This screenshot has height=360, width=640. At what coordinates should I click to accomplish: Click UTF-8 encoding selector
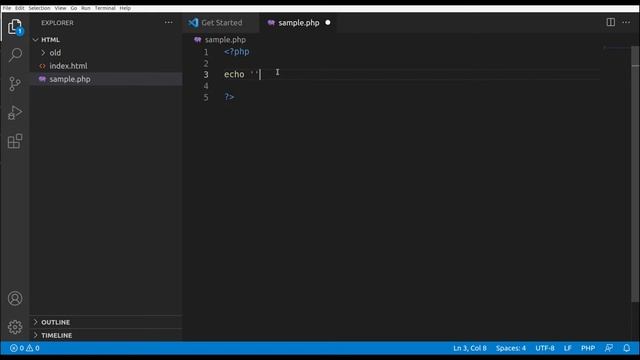pos(545,348)
